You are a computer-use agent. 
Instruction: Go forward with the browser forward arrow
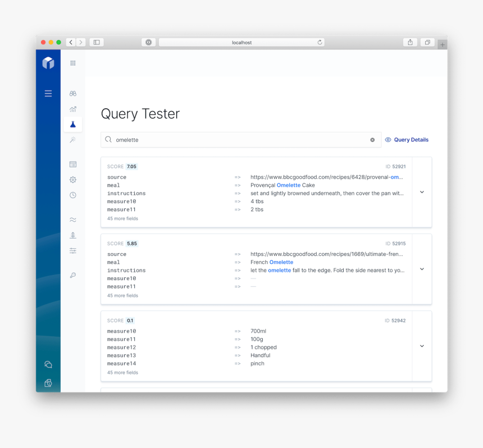click(81, 42)
